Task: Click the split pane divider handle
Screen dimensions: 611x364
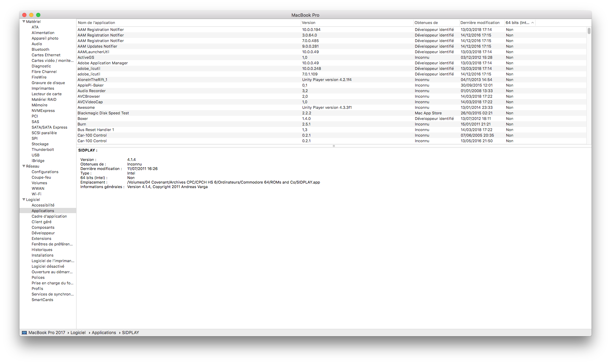Action: (334, 146)
